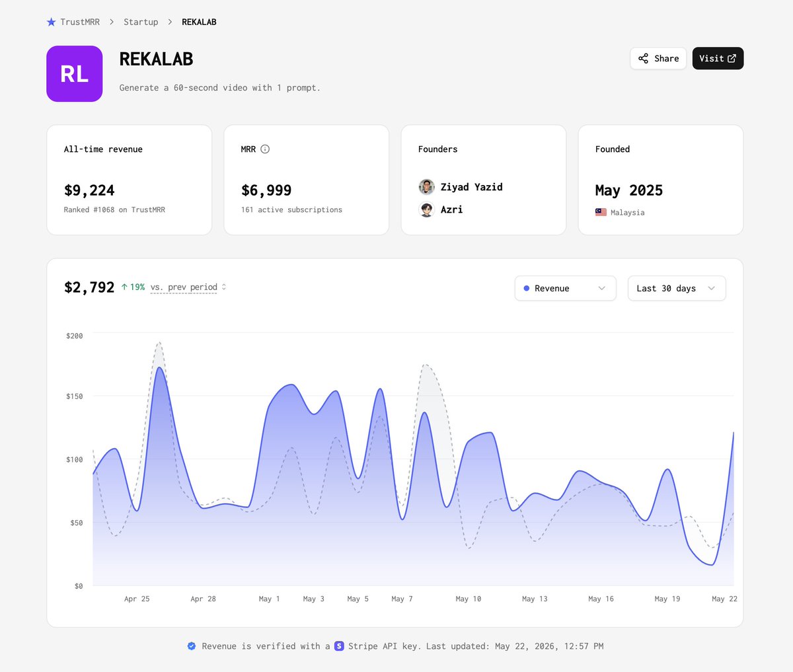Click the Apr 28 axis label
This screenshot has height=672, width=793.
203,599
